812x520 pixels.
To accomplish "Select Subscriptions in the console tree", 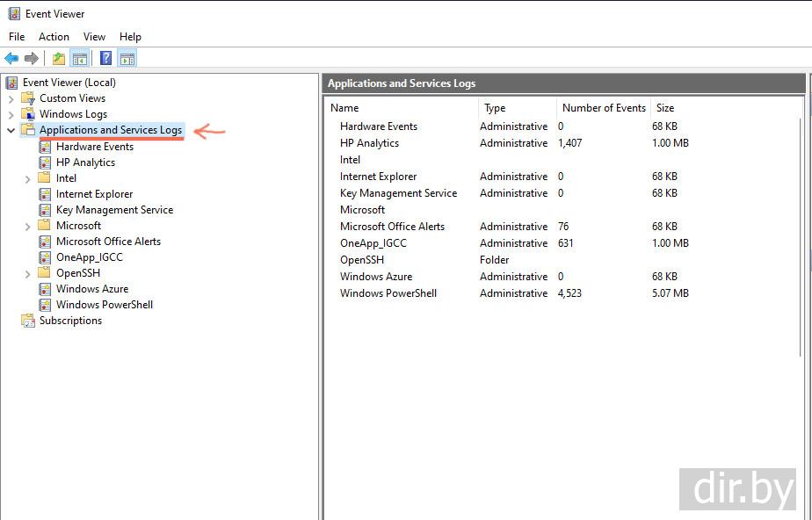I will tap(70, 321).
